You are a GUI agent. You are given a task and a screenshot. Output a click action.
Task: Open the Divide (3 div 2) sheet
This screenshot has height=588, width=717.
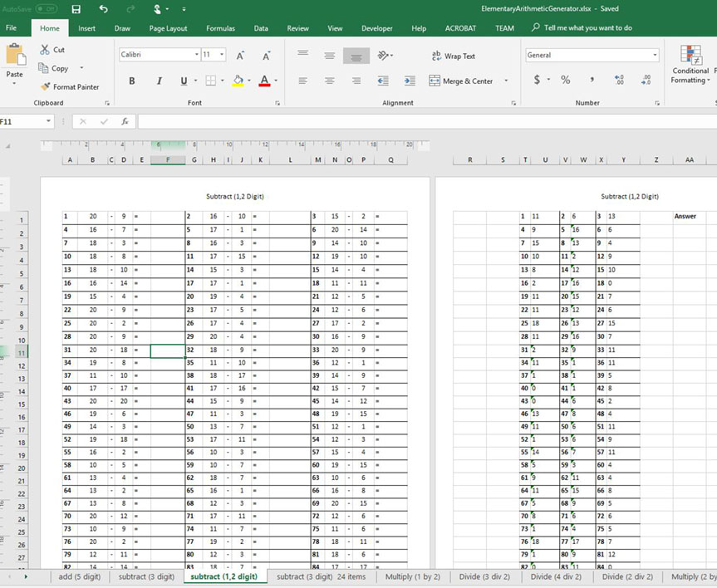click(x=484, y=576)
